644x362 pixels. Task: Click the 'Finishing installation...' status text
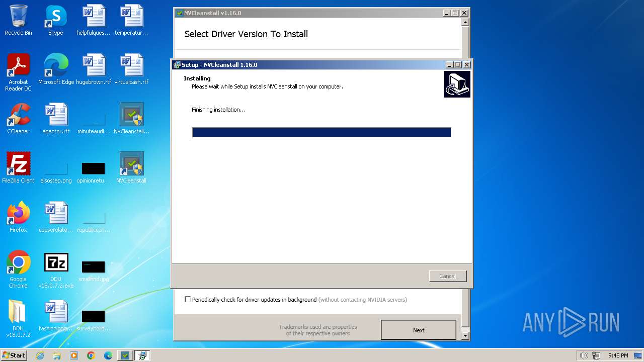[x=218, y=110]
